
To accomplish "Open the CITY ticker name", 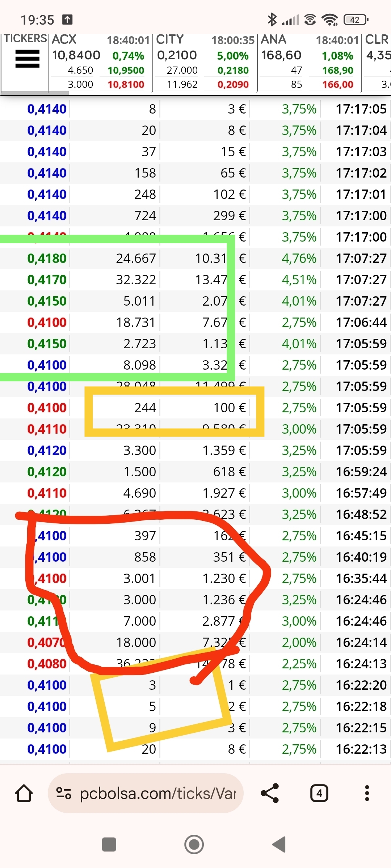I will coord(170,39).
